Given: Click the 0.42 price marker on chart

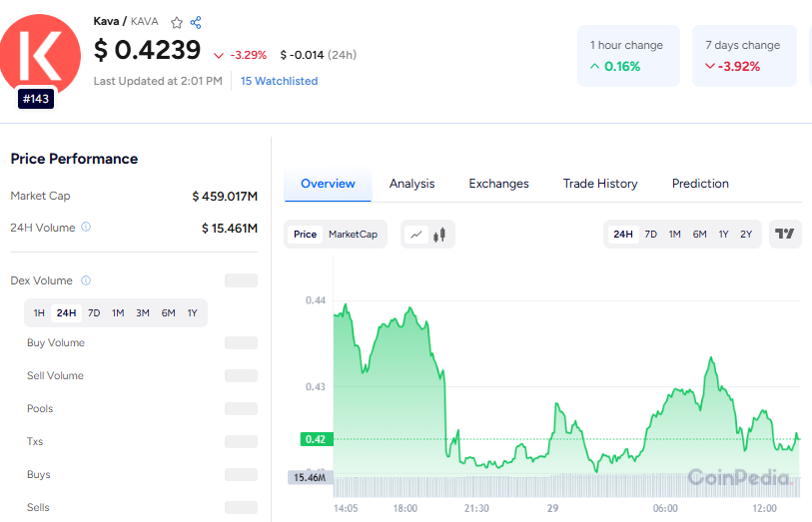Looking at the screenshot, I should click(317, 439).
